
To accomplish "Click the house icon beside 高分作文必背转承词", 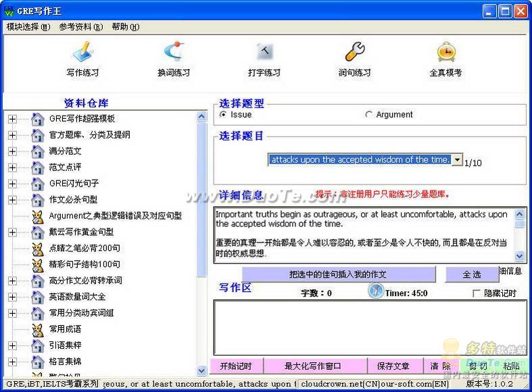I will tap(38, 280).
